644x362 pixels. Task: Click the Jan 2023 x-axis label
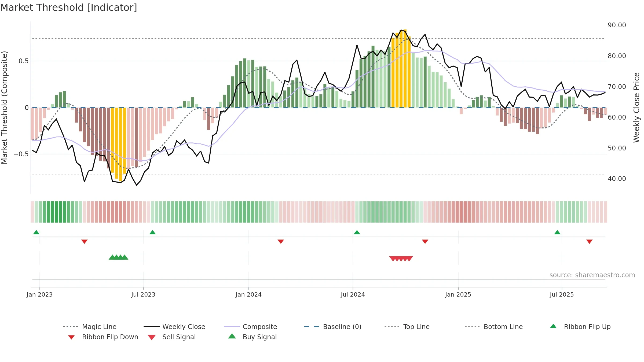pos(40,294)
